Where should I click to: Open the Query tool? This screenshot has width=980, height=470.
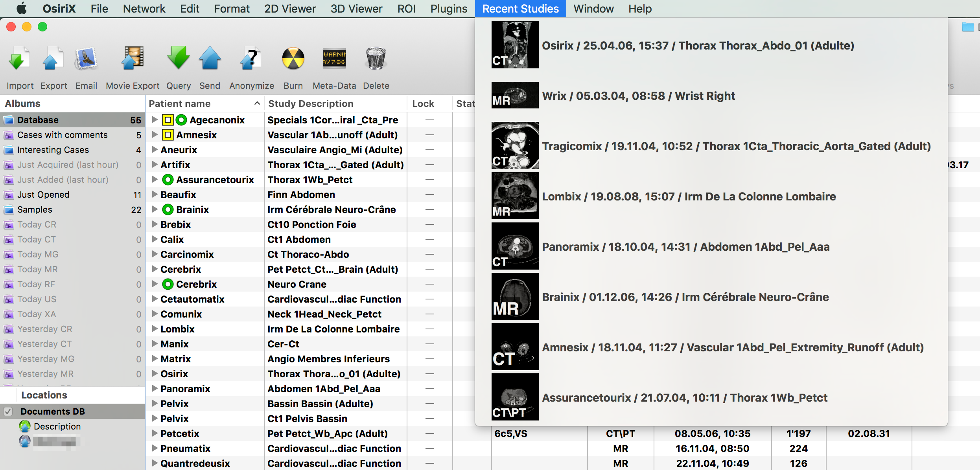click(x=178, y=59)
